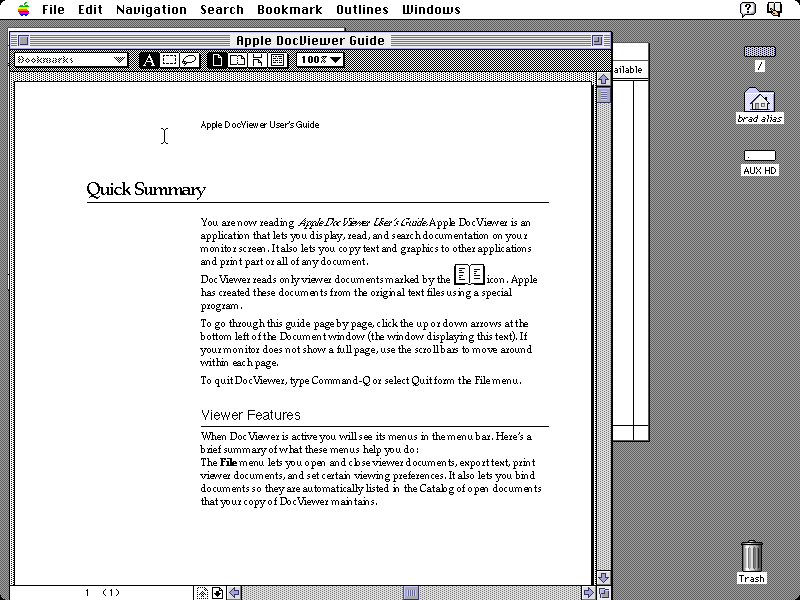The width and height of the screenshot is (800, 600).
Task: Switch to two-page spread view
Action: (x=237, y=60)
